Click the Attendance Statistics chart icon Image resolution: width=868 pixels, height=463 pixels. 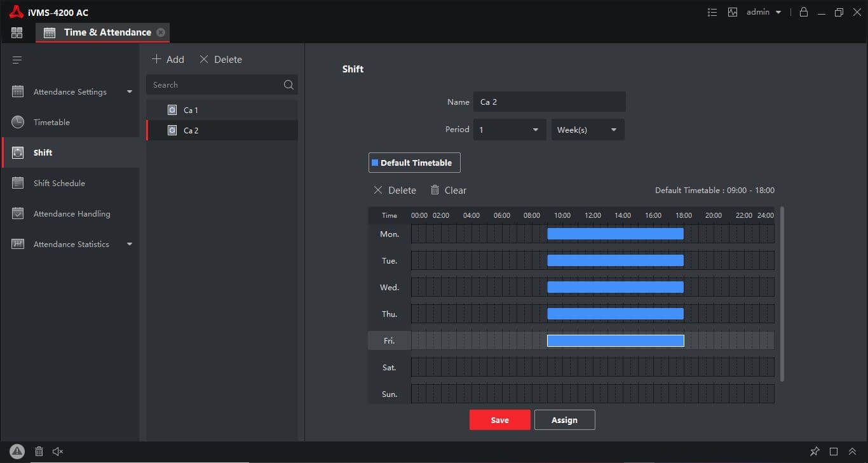coord(18,244)
